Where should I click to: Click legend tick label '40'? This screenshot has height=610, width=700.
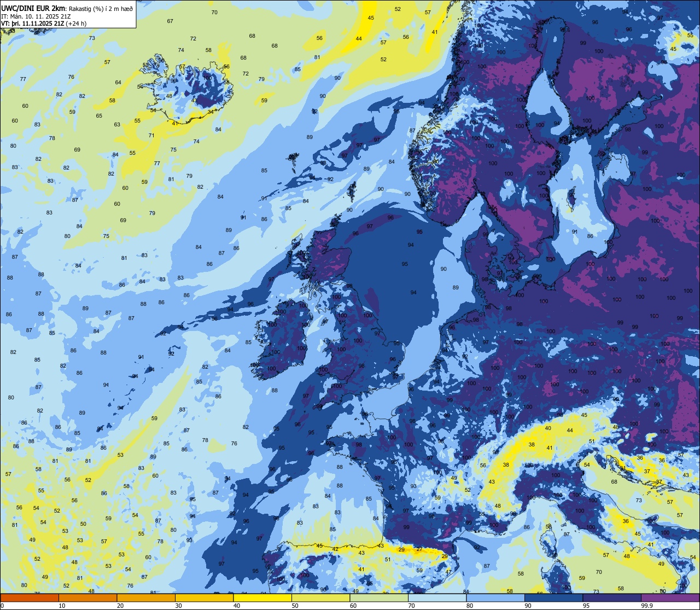pos(237,606)
